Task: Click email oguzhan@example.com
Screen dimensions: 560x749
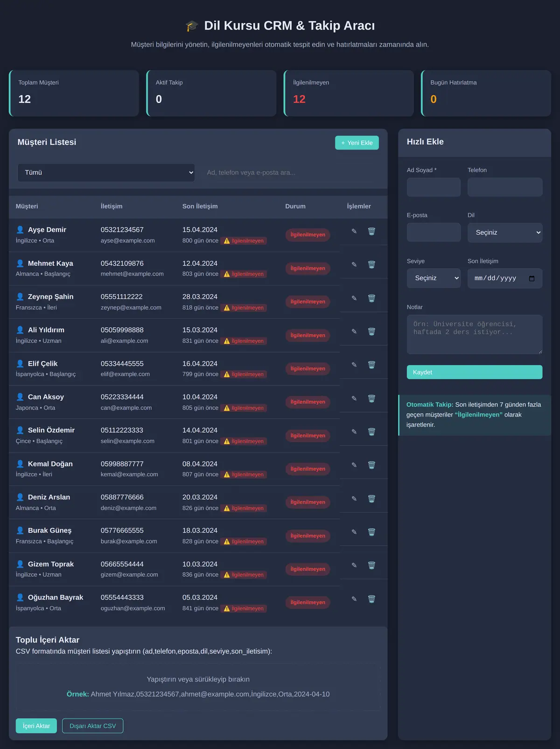Action: tap(133, 608)
